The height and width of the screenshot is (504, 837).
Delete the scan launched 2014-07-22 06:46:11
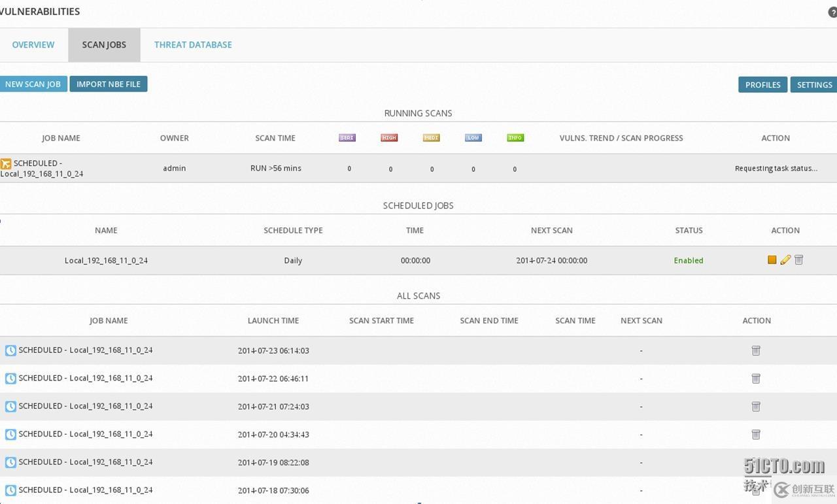tap(756, 378)
